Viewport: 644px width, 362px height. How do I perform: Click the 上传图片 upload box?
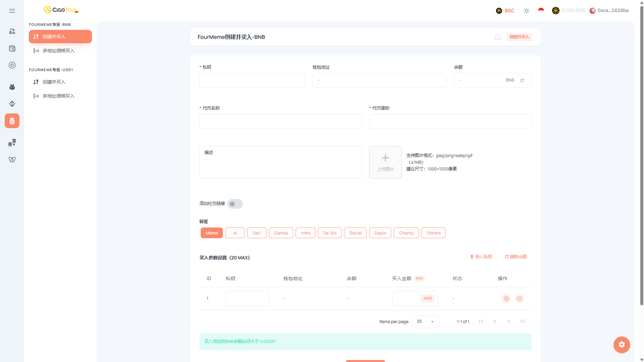(385, 162)
